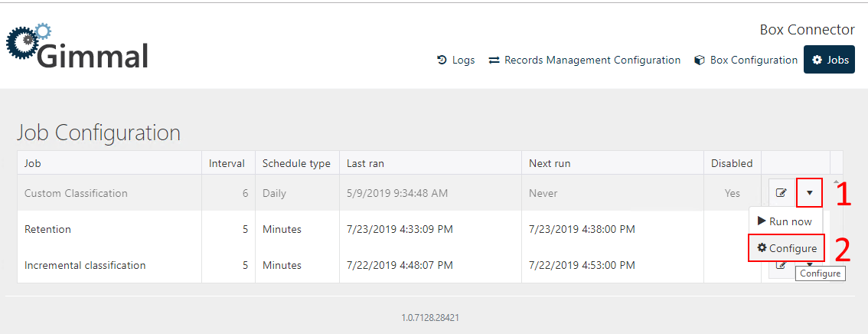The height and width of the screenshot is (334, 868).
Task: Click the Gimmal gear logo
Action: pos(28,41)
